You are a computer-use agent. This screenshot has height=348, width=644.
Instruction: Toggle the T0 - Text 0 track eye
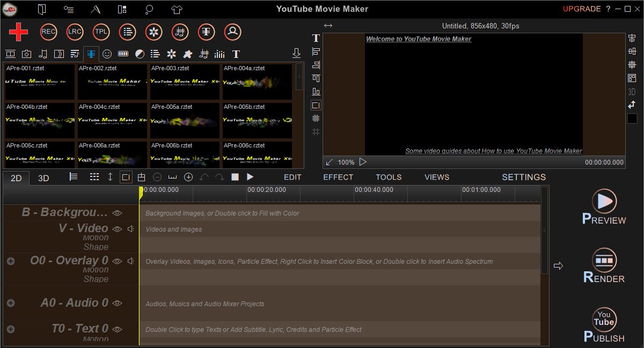tap(118, 329)
